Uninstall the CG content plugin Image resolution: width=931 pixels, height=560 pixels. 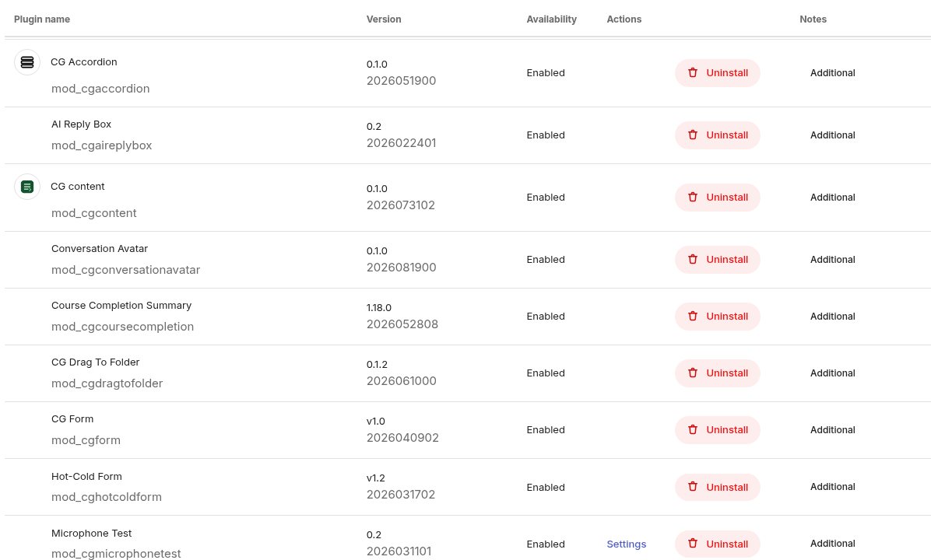pyautogui.click(x=717, y=198)
